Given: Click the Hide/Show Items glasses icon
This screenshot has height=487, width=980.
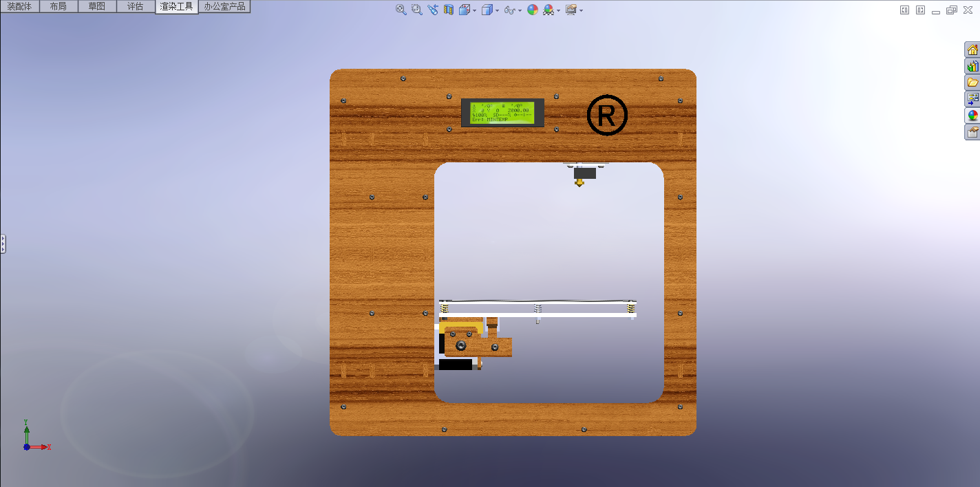Looking at the screenshot, I should [509, 10].
